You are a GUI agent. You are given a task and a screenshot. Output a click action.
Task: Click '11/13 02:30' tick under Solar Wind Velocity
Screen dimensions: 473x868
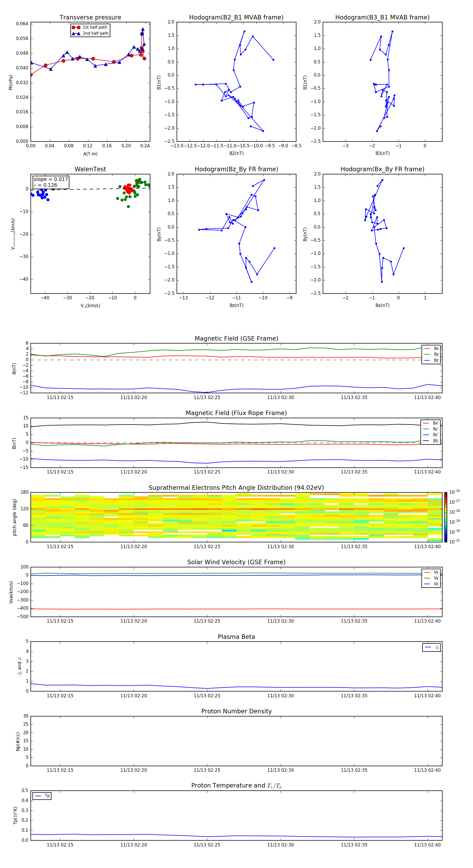click(x=280, y=621)
